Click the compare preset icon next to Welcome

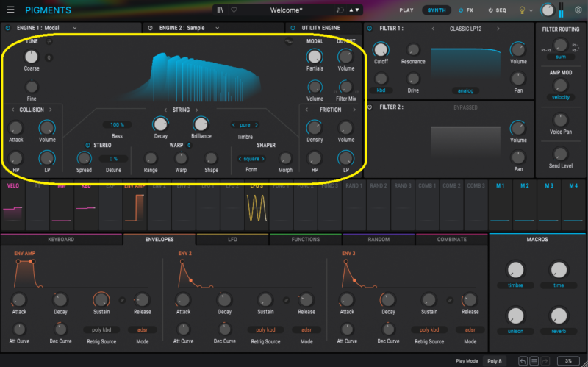(x=340, y=10)
